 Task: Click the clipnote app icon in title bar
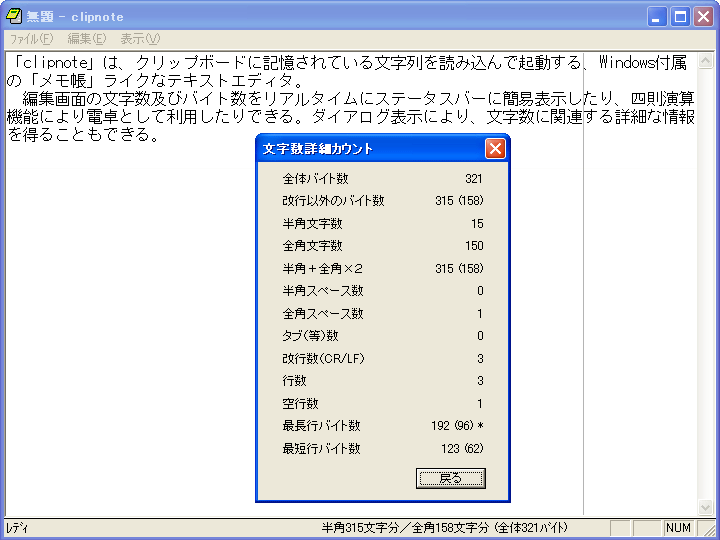click(14, 17)
